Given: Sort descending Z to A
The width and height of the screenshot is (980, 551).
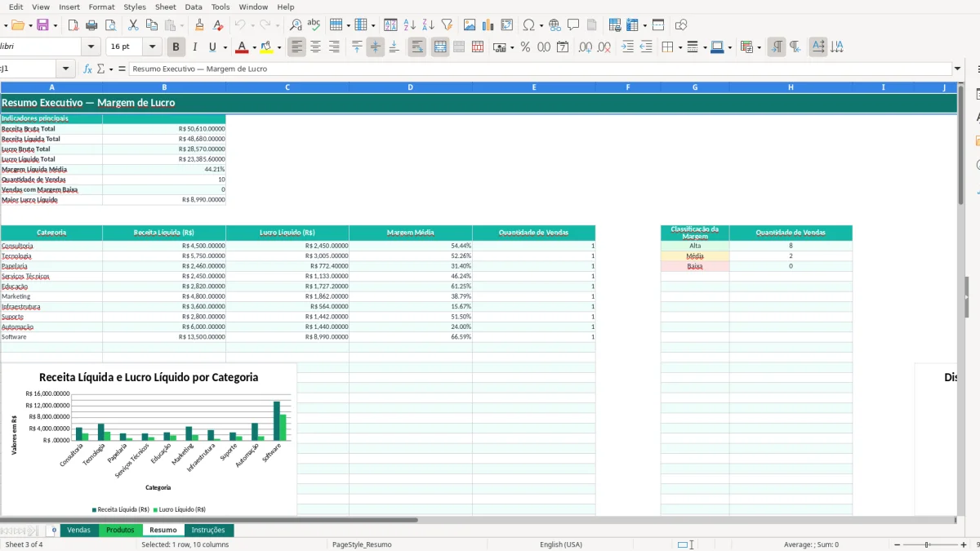Looking at the screenshot, I should tap(428, 25).
